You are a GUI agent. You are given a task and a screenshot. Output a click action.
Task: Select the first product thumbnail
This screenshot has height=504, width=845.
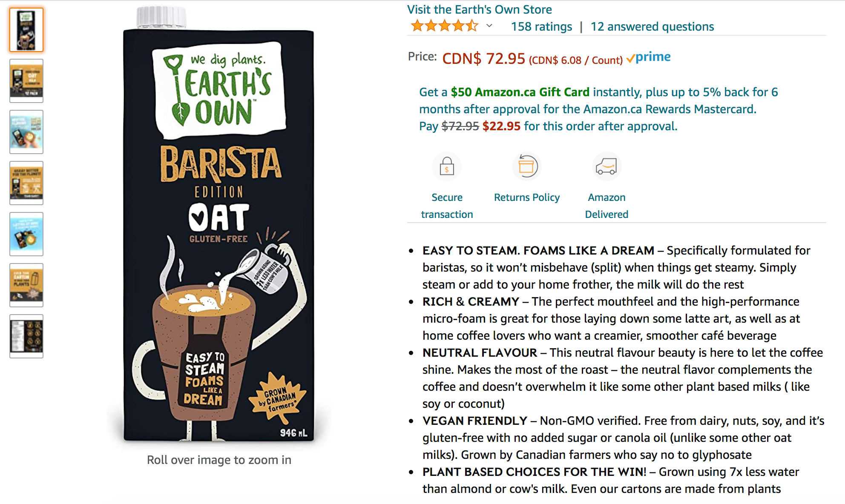click(x=26, y=30)
